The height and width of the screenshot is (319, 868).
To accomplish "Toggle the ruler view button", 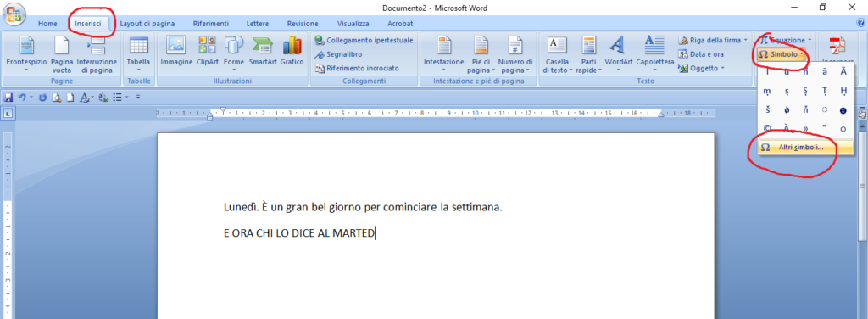I will pyautogui.click(x=862, y=115).
